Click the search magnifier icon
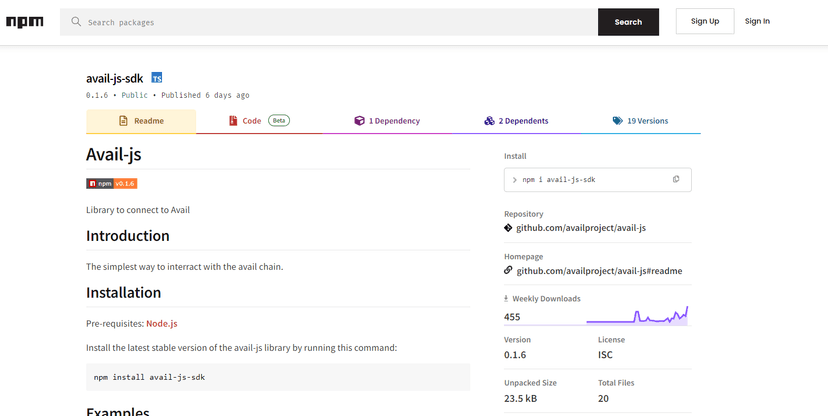The height and width of the screenshot is (416, 828). 76,22
